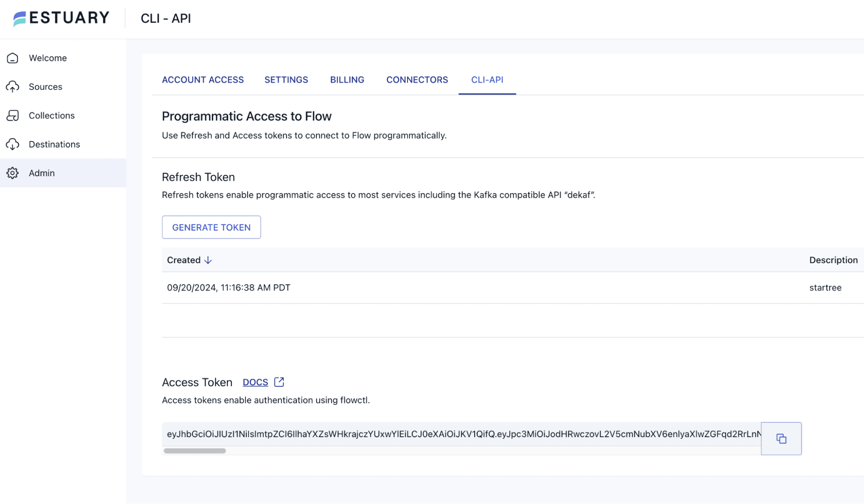This screenshot has height=504, width=864.
Task: Open Admin from the sidebar menu
Action: (41, 173)
